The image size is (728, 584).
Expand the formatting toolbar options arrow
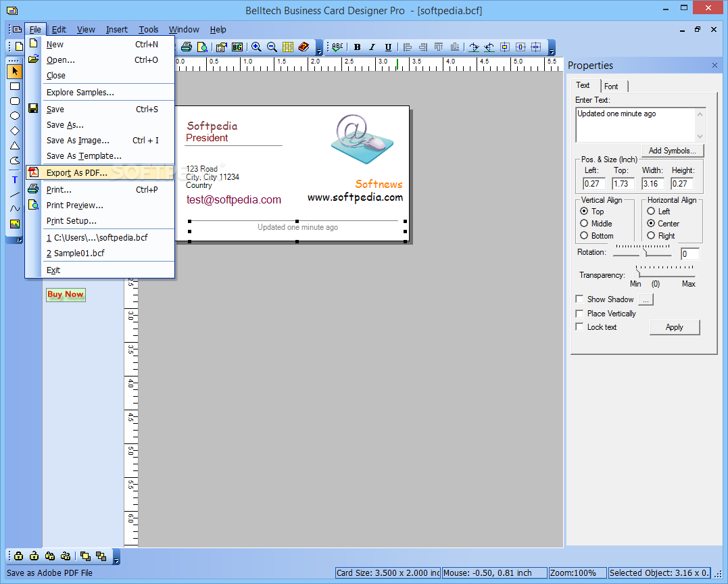click(552, 47)
